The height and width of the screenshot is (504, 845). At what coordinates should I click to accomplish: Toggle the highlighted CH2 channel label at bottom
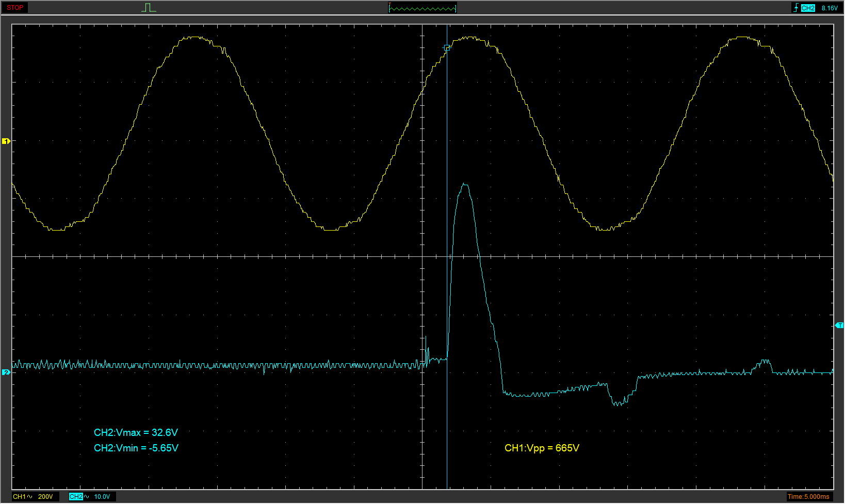[x=75, y=497]
